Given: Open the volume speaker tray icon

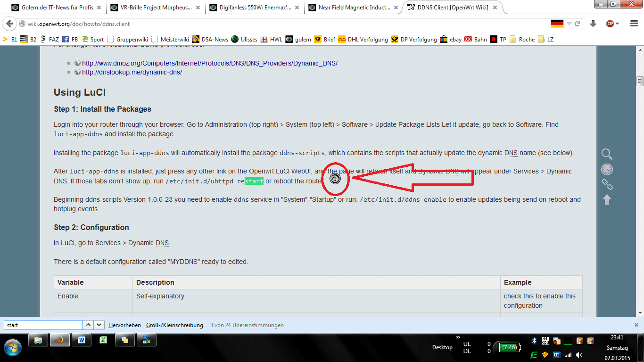Looking at the screenshot, I should coord(578,354).
